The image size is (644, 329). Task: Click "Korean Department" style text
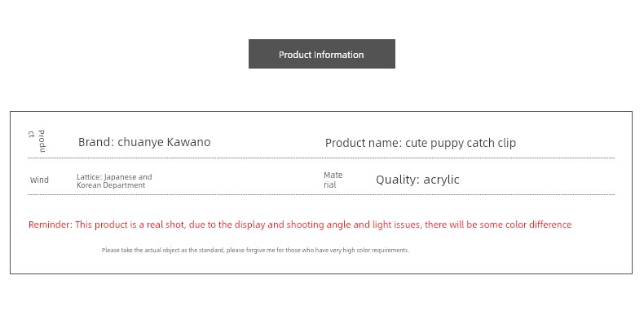[111, 185]
